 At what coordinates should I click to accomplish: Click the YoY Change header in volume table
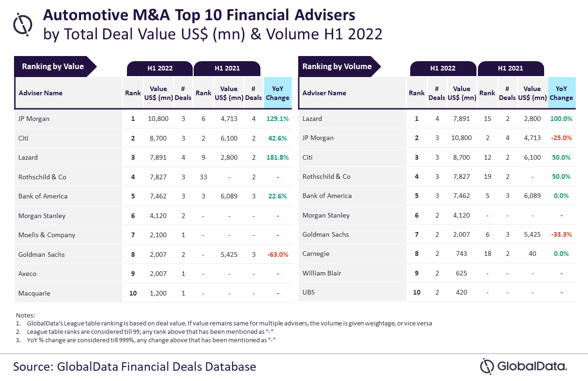click(x=561, y=93)
